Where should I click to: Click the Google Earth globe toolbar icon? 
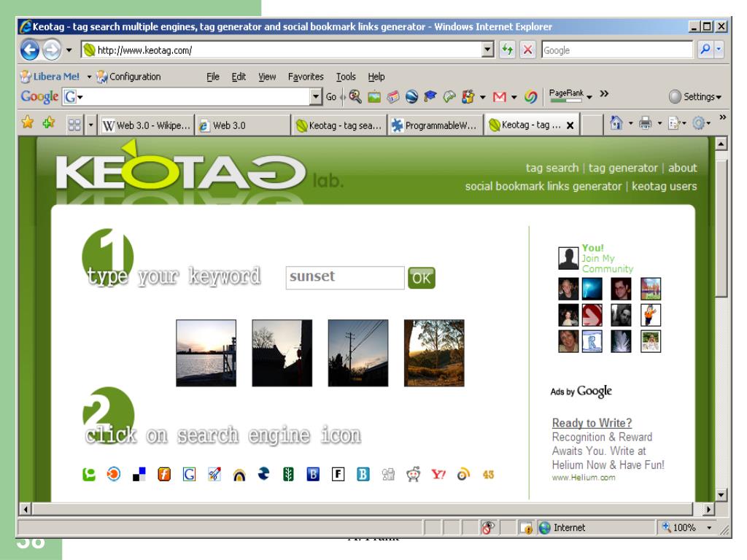point(411,97)
